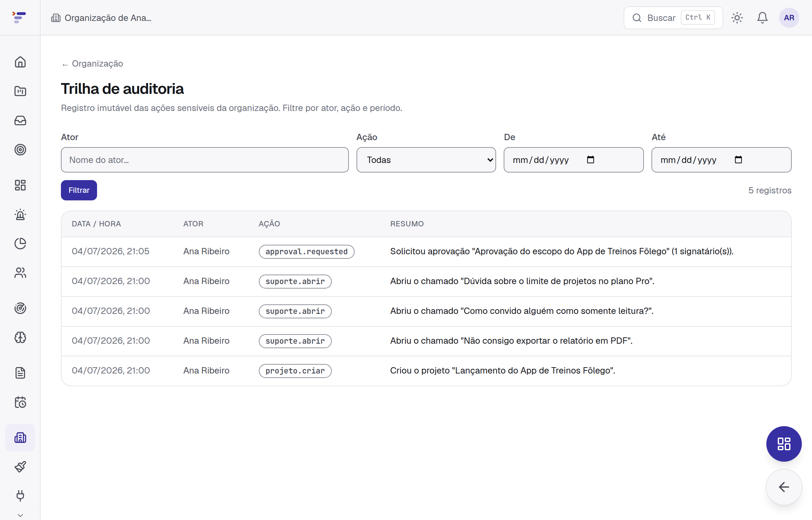This screenshot has height=520, width=812.
Task: Open the brain AI icon in the sidebar
Action: pos(20,337)
